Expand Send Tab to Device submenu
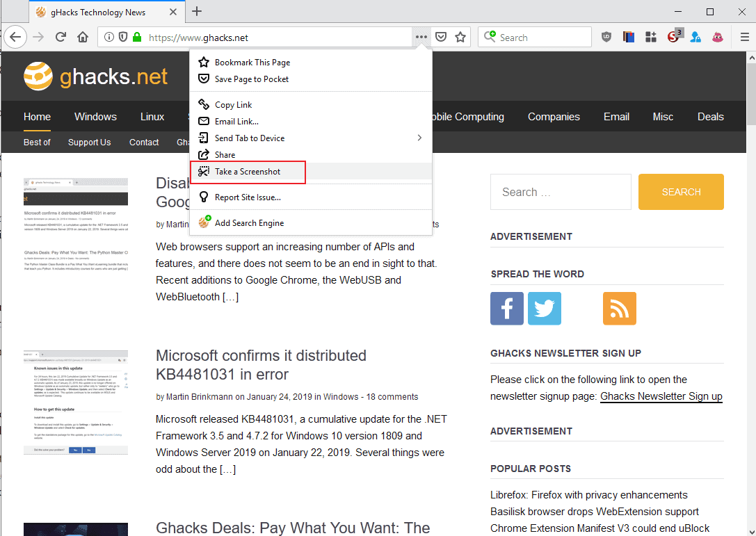756x536 pixels. point(310,138)
